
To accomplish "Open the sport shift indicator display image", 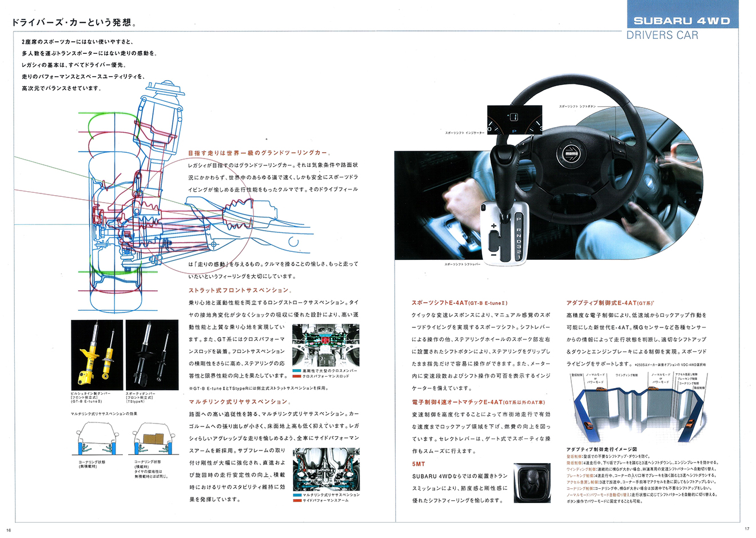I will click(514, 119).
